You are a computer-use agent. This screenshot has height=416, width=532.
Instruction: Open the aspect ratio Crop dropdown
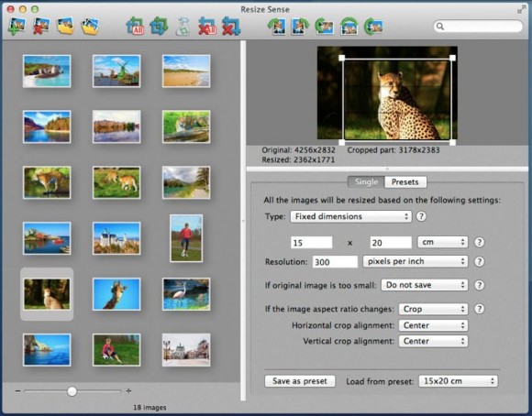(433, 309)
